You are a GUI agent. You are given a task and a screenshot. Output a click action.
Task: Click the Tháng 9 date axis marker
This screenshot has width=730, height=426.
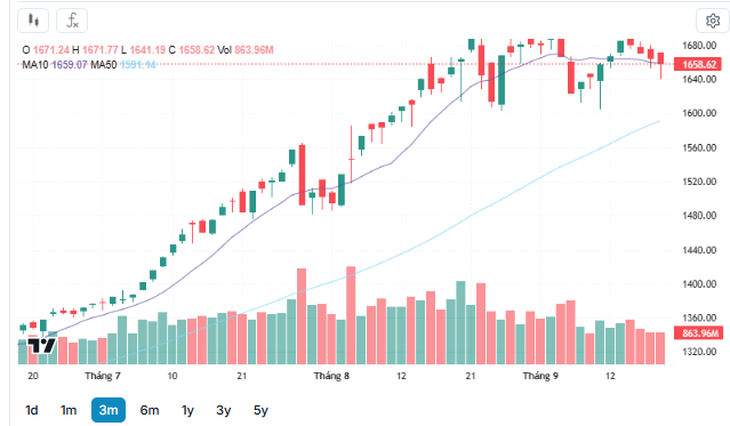click(x=540, y=376)
